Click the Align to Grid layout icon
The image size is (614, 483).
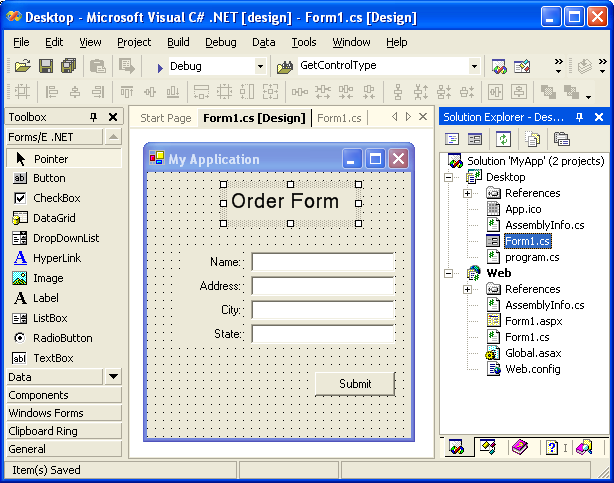[x=22, y=92]
